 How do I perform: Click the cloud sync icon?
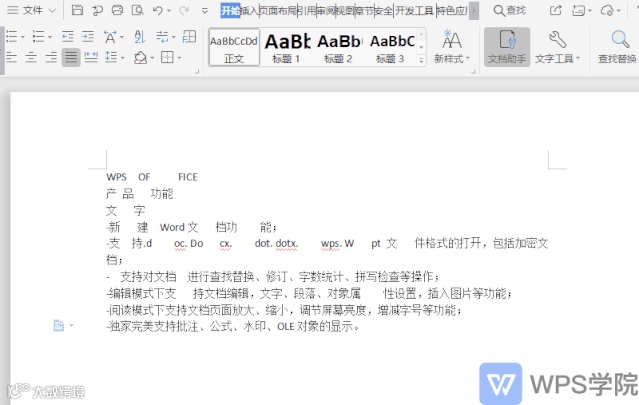607,10
